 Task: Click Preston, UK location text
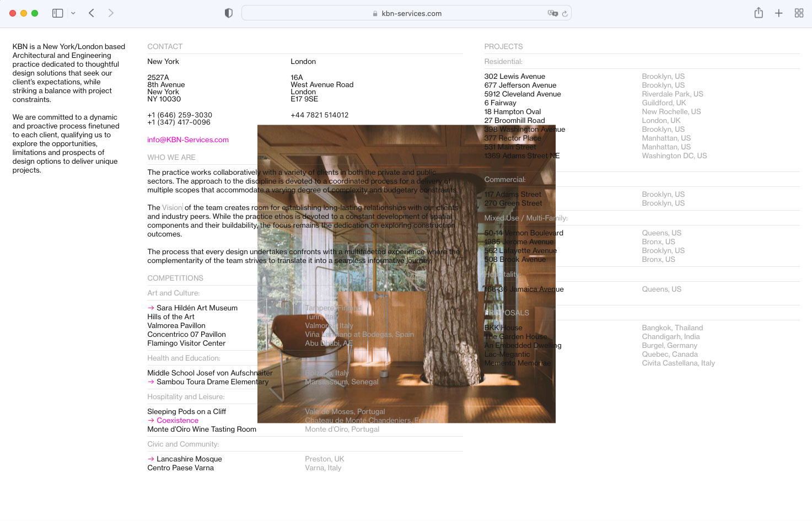tap(324, 459)
